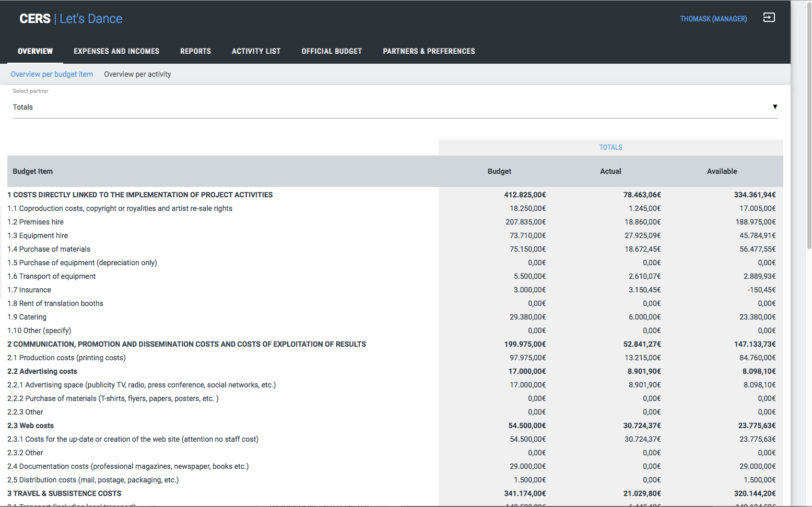Open Partners & Preferences tab
The image size is (812, 507).
tap(429, 51)
